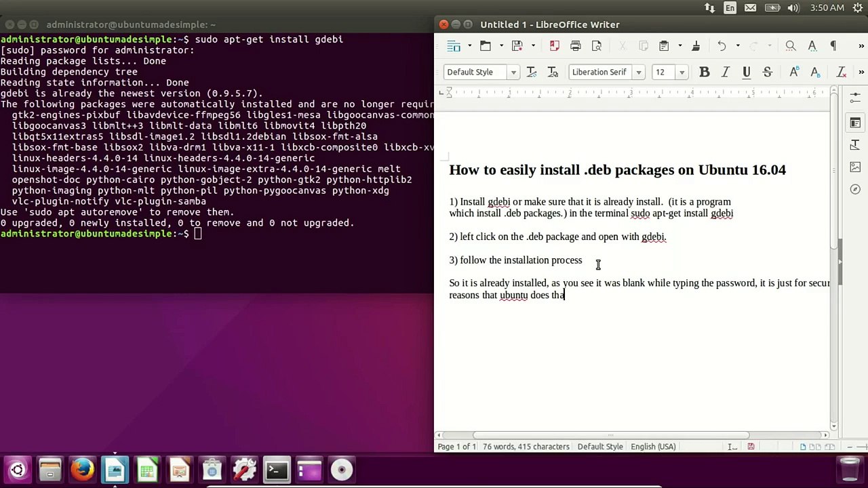Click the Update Style icon
Viewport: 868px width, 488px height.
click(x=532, y=72)
